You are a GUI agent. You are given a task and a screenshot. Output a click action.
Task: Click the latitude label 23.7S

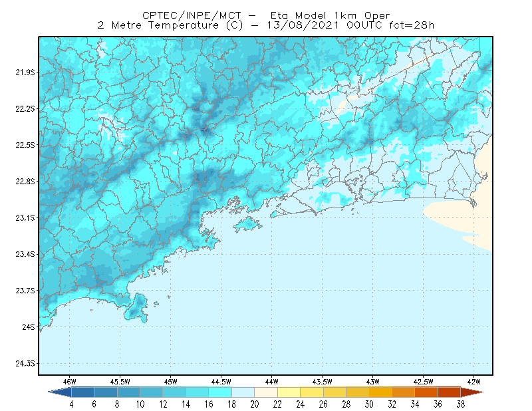[25, 291]
